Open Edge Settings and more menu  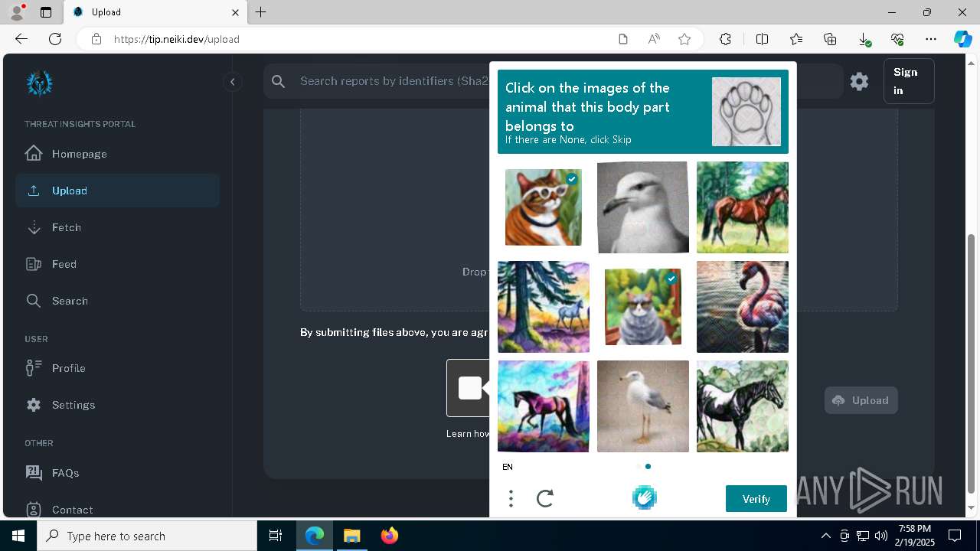point(931,39)
